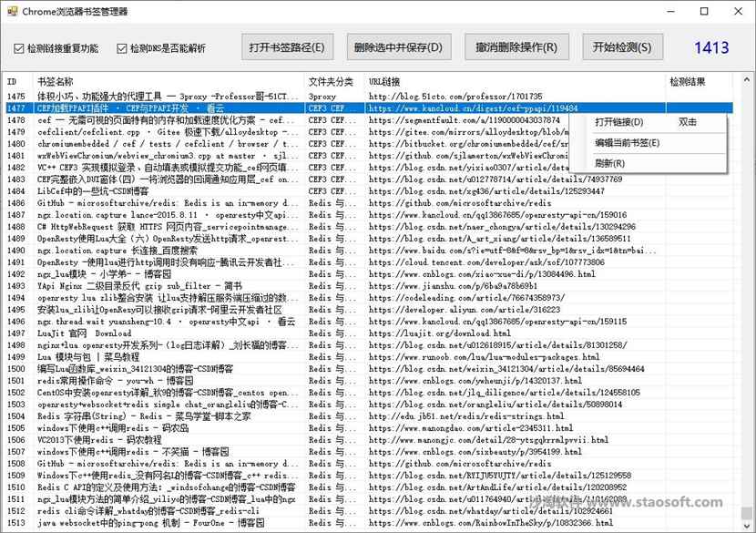Click the 撤消删除操作(R) button
The image size is (756, 533).
coord(516,47)
